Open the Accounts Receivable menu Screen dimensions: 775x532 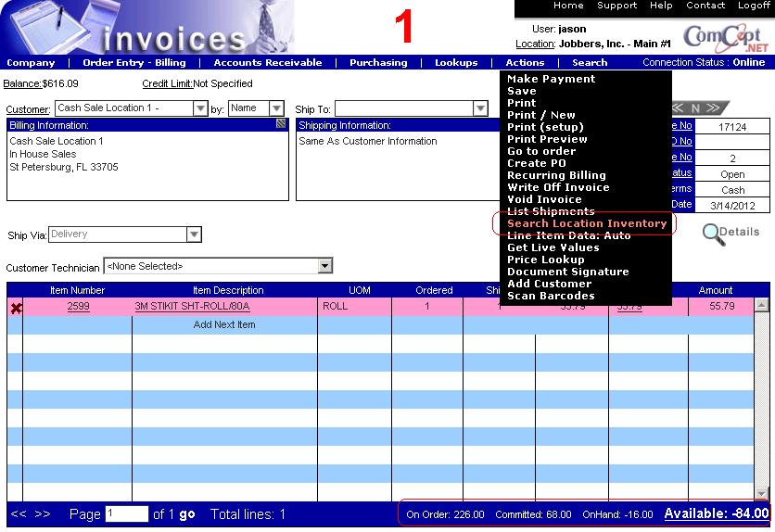point(268,63)
